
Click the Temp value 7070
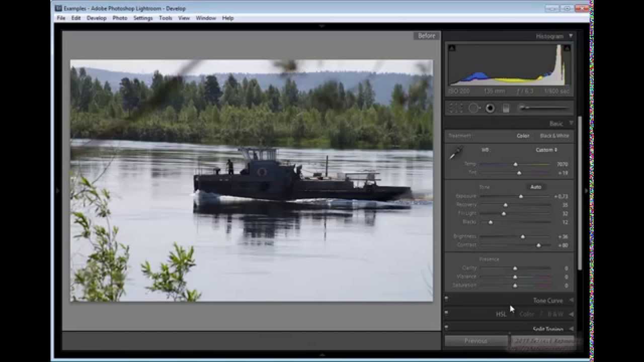(562, 164)
